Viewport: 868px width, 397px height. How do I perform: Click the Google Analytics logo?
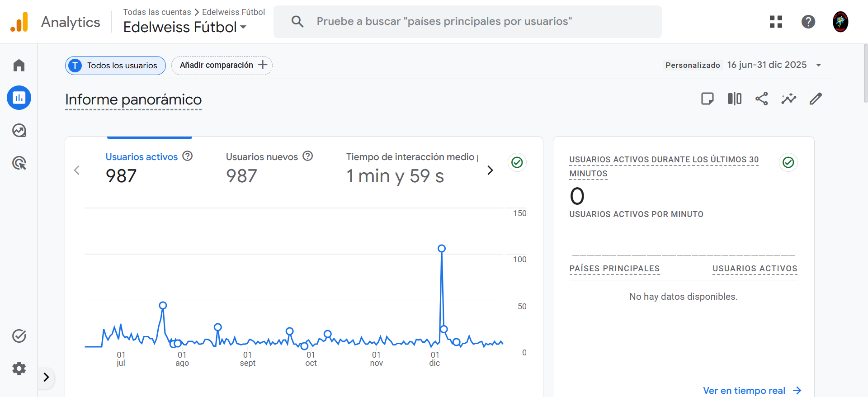[x=19, y=22]
